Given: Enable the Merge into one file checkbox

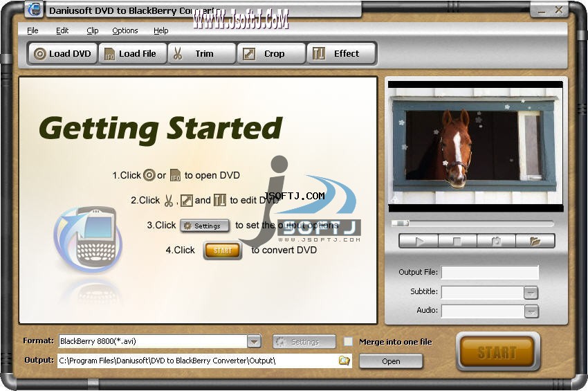Looking at the screenshot, I should 348,341.
